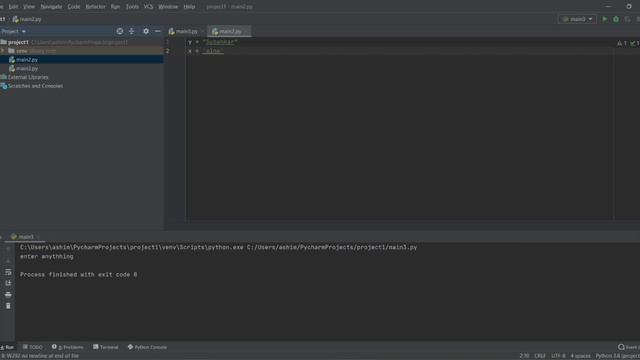The width and height of the screenshot is (640, 360).
Task: Click the green typo check indicator in editor
Action: [x=635, y=43]
